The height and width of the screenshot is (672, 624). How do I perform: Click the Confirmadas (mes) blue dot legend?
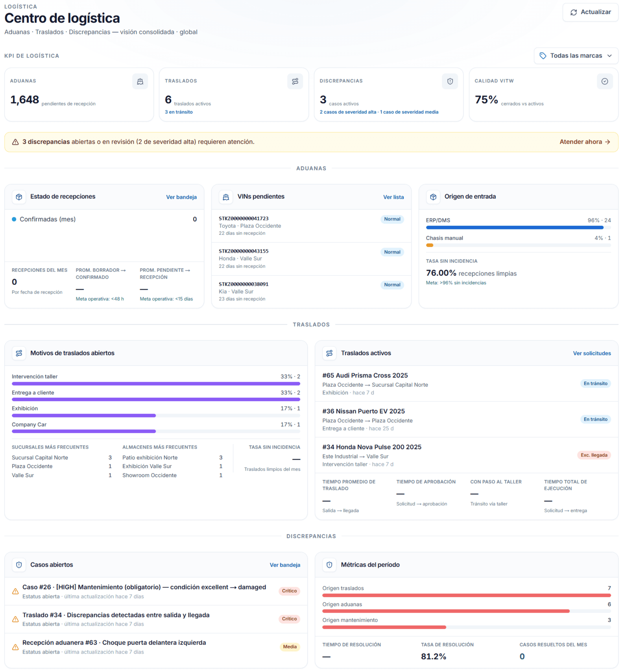pyautogui.click(x=14, y=220)
